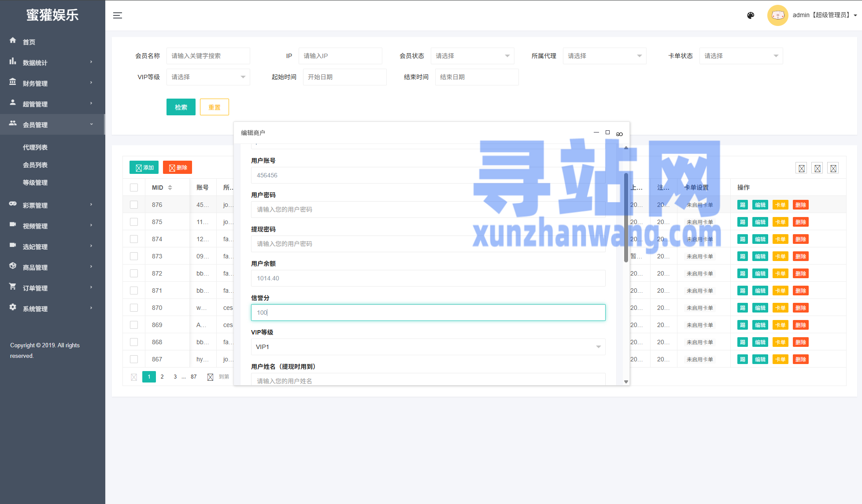Viewport: 862px width, 504px height.
Task: Click the 系统管理 gear icon
Action: [13, 307]
